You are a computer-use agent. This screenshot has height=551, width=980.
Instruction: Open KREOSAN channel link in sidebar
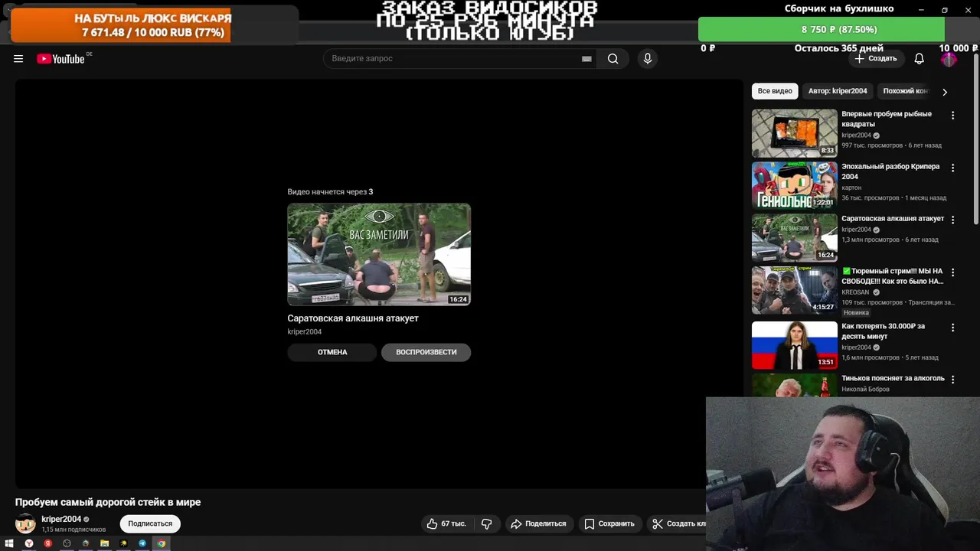[855, 292]
